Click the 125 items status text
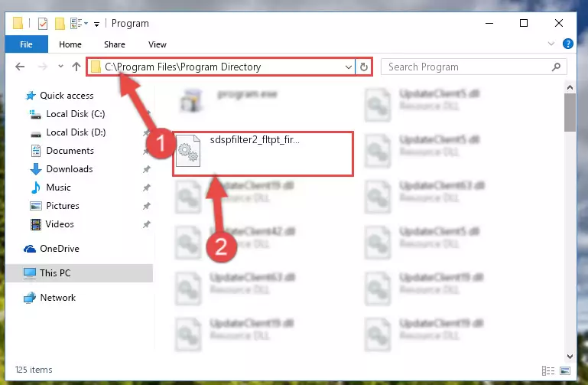The image size is (588, 385). 34,370
